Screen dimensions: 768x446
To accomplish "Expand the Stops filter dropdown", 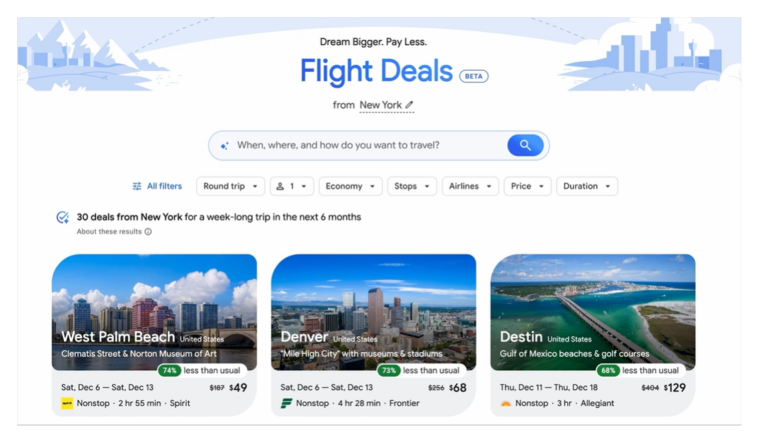I will tap(411, 186).
